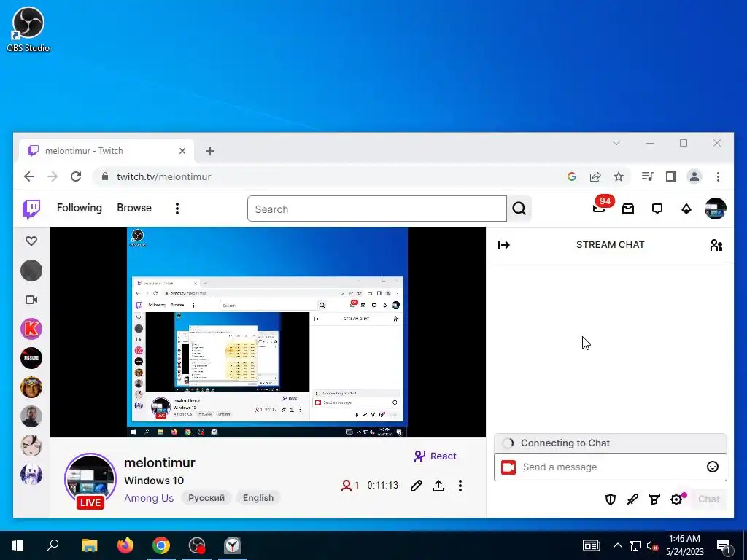Image resolution: width=747 pixels, height=560 pixels.
Task: Click the React button
Action: [x=435, y=456]
